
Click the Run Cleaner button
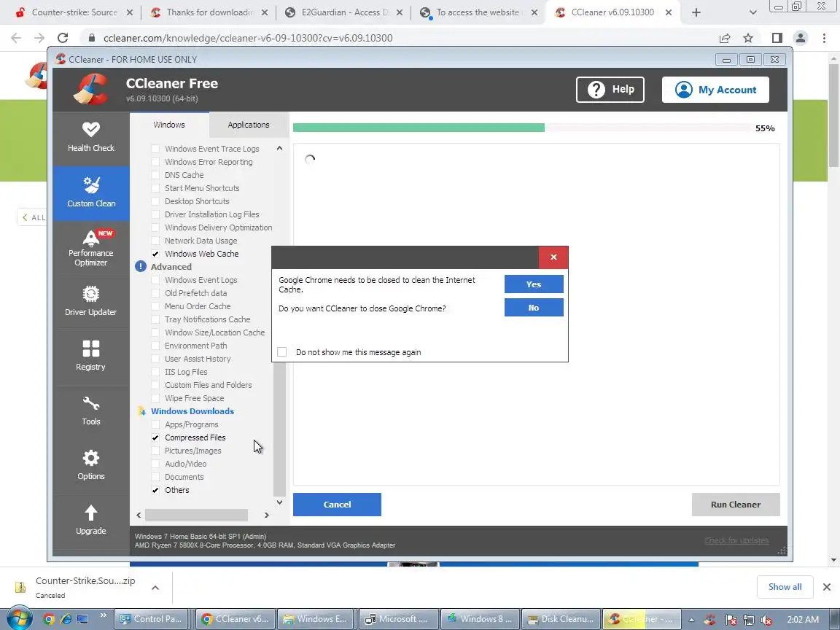(736, 504)
